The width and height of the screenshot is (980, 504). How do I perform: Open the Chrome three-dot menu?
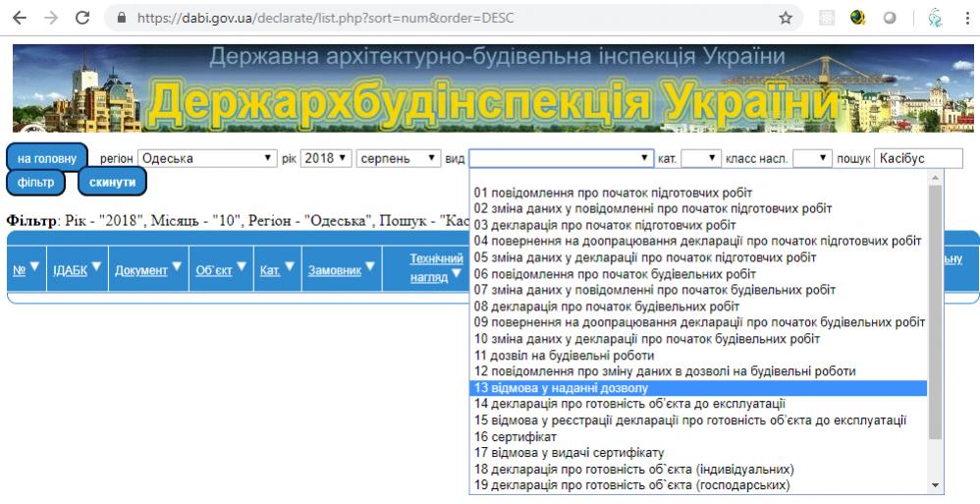coord(965,18)
